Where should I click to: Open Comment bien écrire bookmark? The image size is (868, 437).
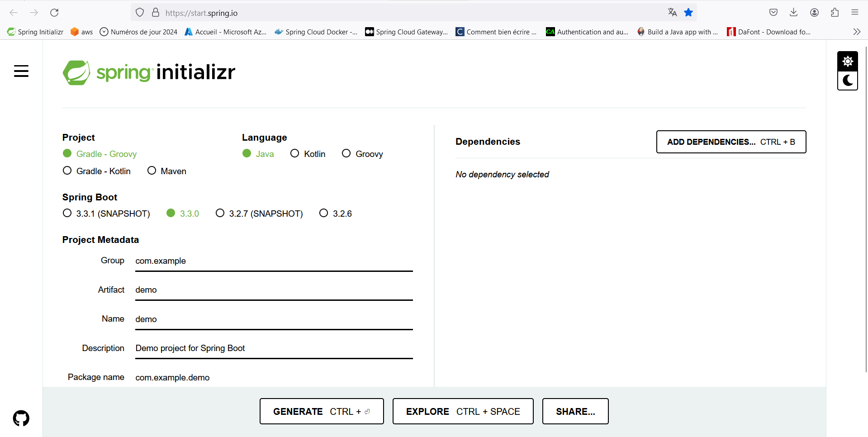coord(496,32)
